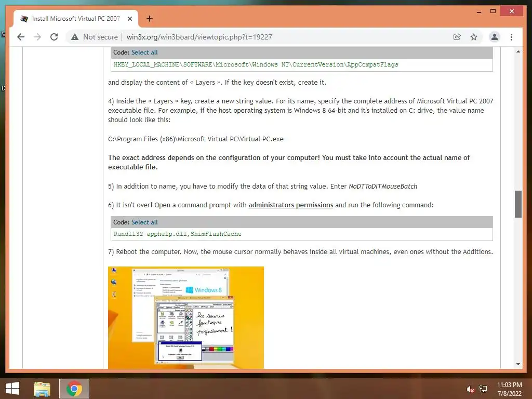Bookmark this page with the star

click(474, 37)
